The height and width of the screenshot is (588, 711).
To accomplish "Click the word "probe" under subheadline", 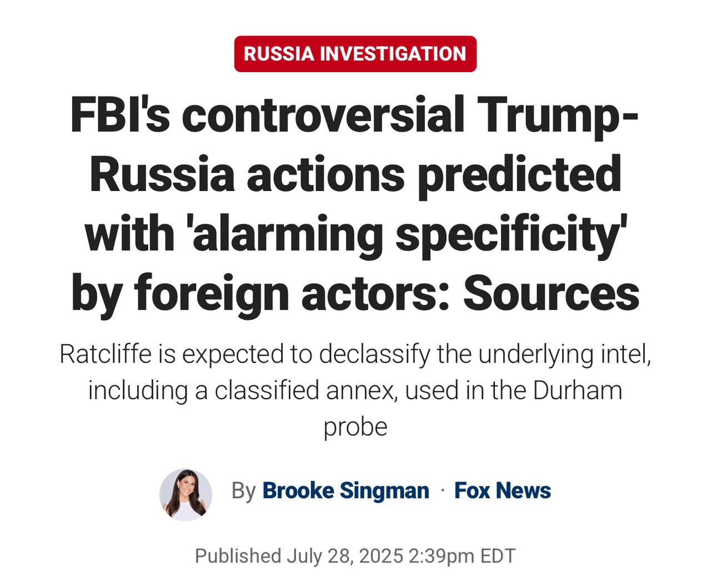I will (355, 428).
